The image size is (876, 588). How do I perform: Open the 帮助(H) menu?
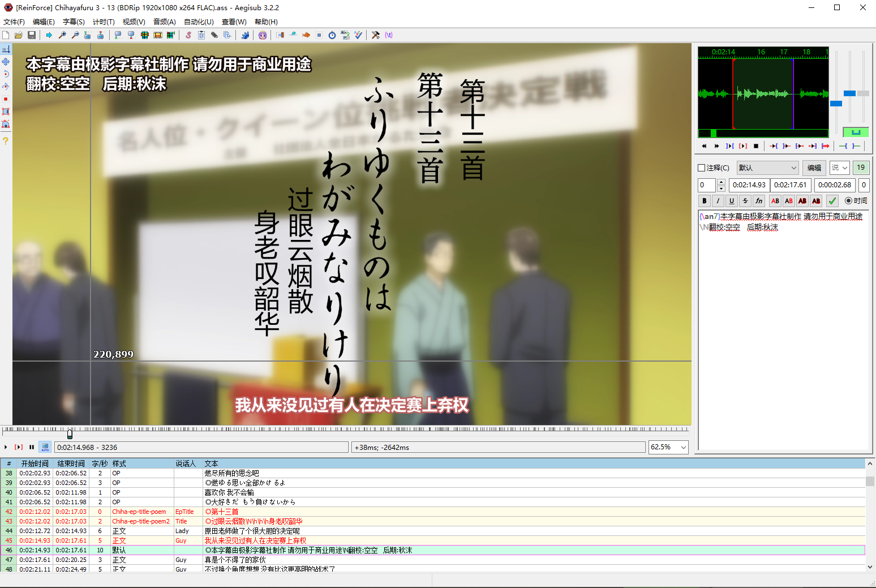(266, 22)
